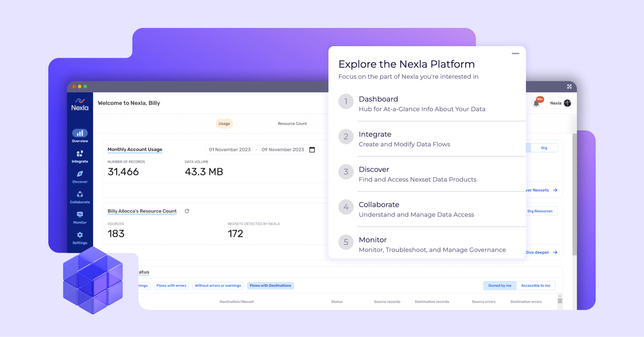This screenshot has height=337, width=644.
Task: Open the Collaborate sidebar icon
Action: [80, 197]
